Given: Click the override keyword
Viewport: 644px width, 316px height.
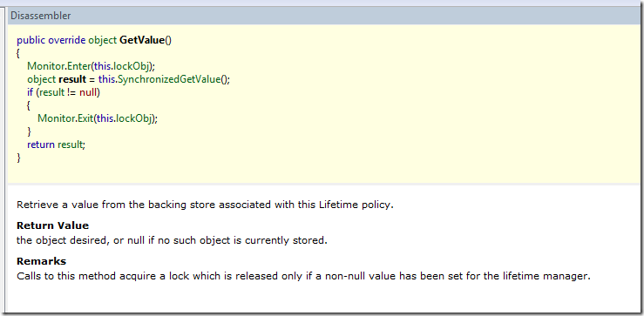Looking at the screenshot, I should pyautogui.click(x=67, y=40).
